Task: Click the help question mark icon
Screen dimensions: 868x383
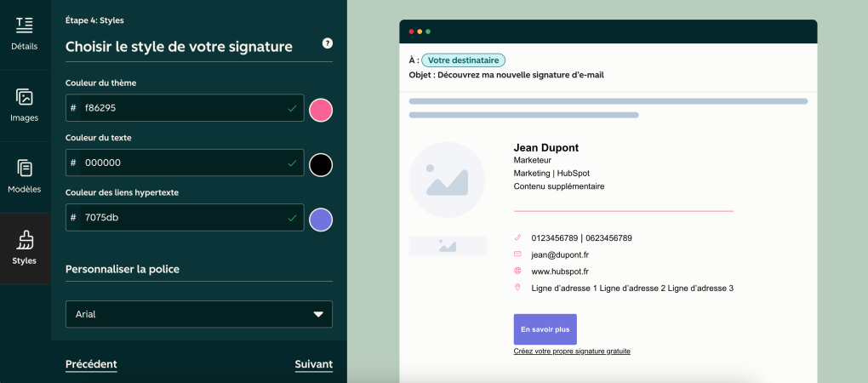Action: [327, 43]
